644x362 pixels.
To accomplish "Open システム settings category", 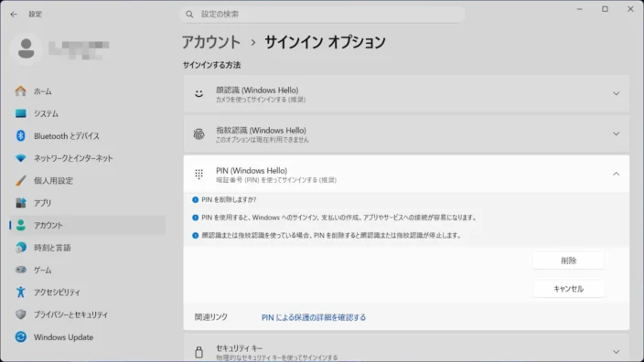I will pyautogui.click(x=88, y=113).
